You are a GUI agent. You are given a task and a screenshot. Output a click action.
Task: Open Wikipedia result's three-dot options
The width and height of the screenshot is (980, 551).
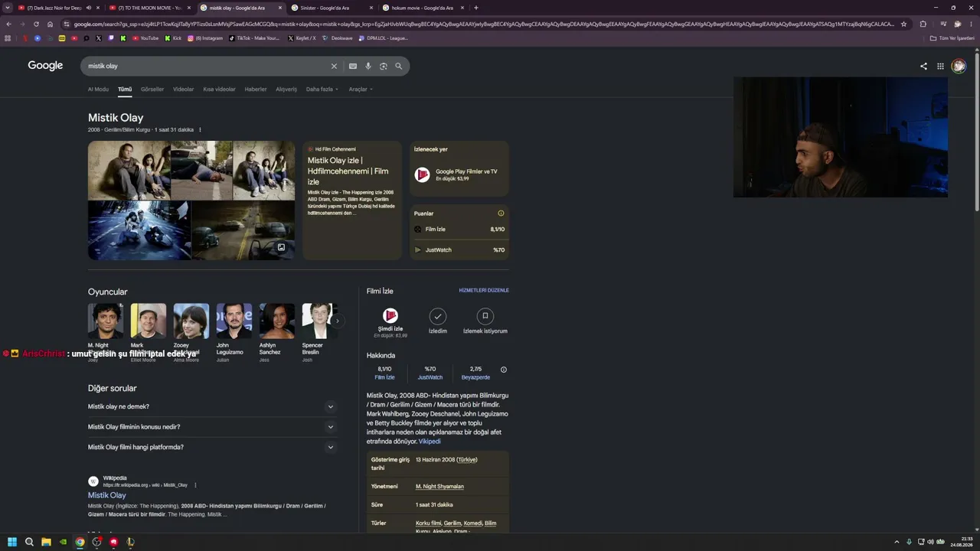tap(195, 485)
